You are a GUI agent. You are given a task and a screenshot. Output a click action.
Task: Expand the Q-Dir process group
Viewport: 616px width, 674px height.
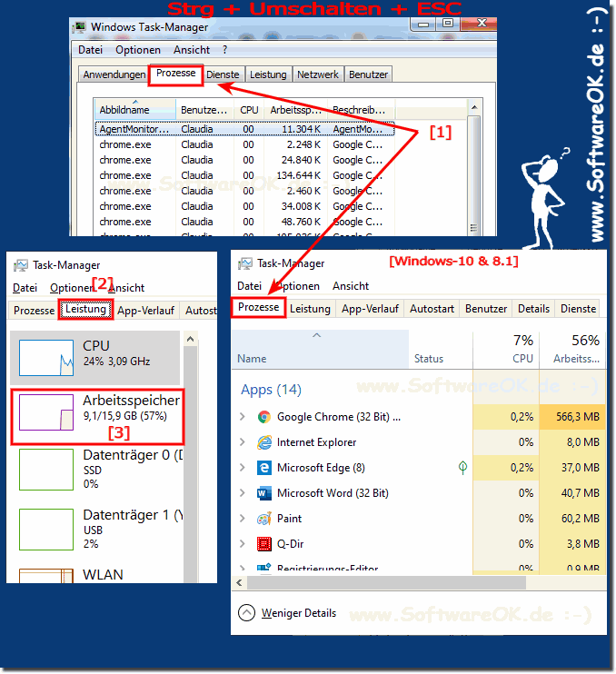coord(243,544)
